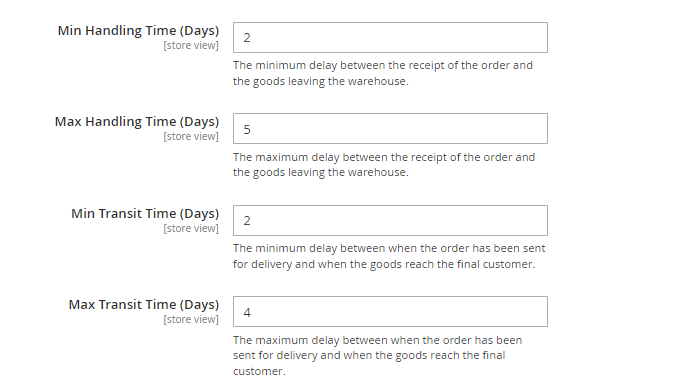Click the [store view] tag under Min Handling Time

[x=191, y=45]
